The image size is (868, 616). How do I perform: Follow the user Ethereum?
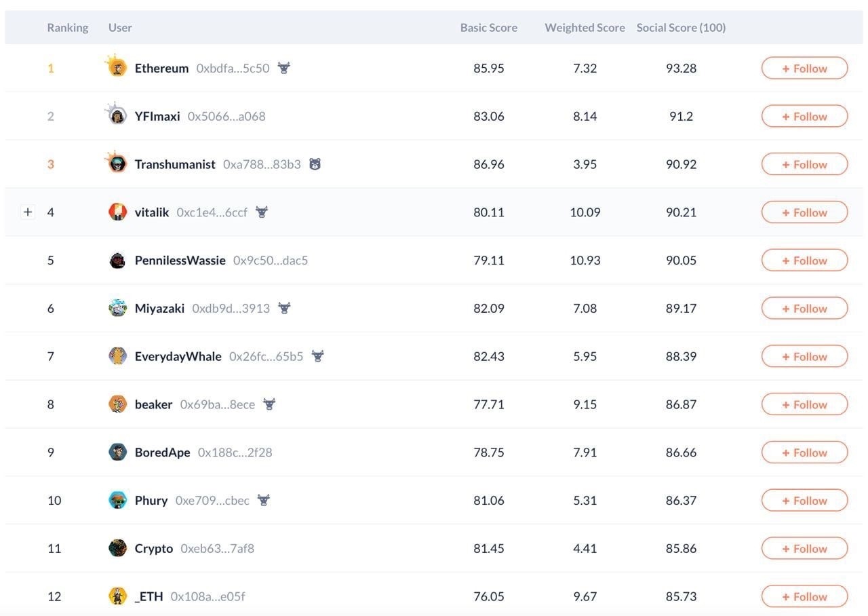[804, 69]
